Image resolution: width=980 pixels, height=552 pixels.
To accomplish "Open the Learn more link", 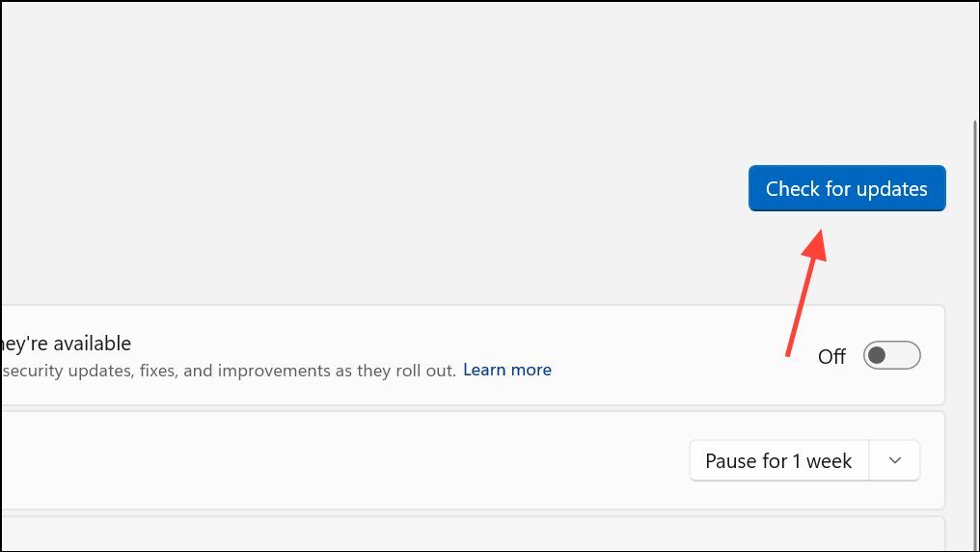I will pyautogui.click(x=507, y=371).
